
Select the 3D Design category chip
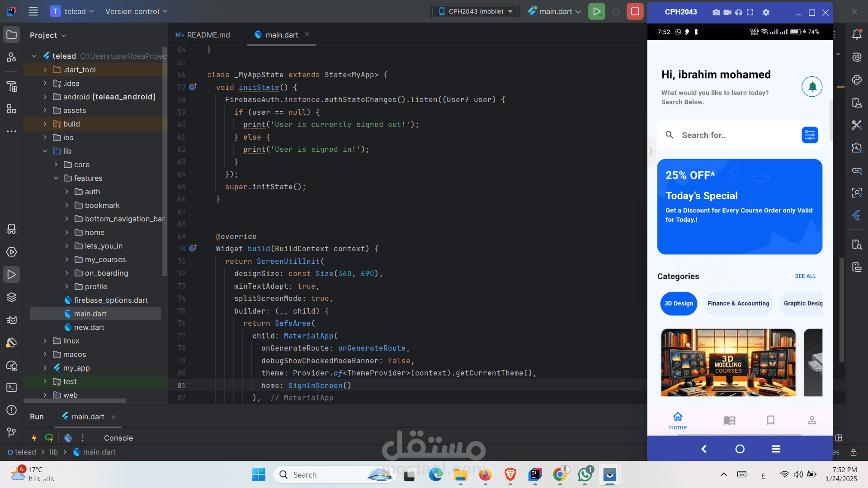point(679,304)
